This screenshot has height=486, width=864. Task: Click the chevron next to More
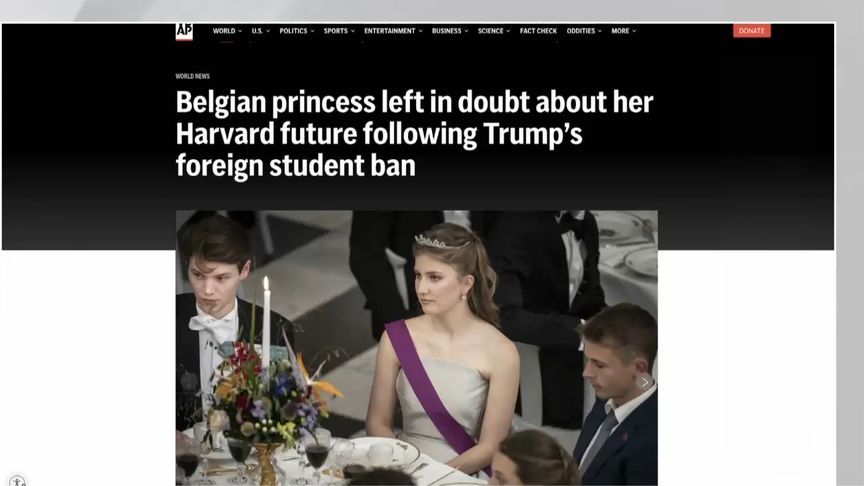click(x=634, y=31)
